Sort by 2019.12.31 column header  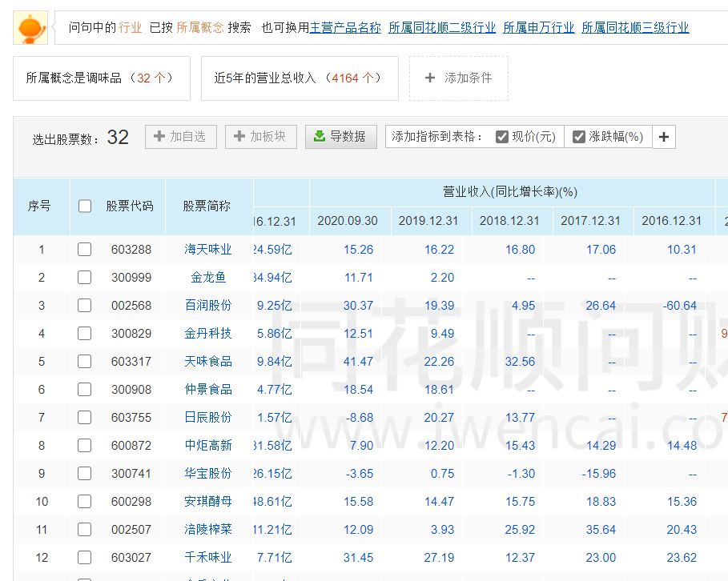click(x=428, y=221)
